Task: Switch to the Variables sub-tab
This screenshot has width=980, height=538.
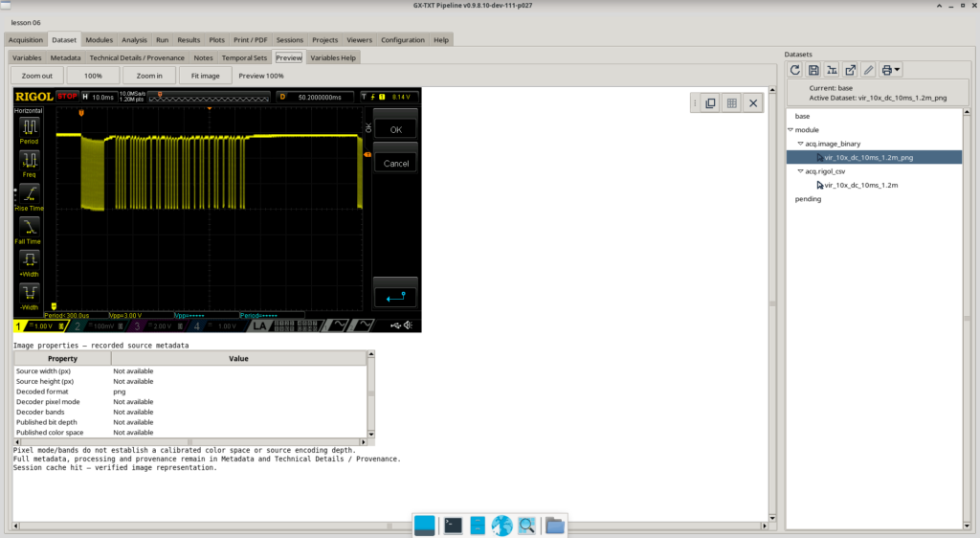Action: click(x=27, y=57)
